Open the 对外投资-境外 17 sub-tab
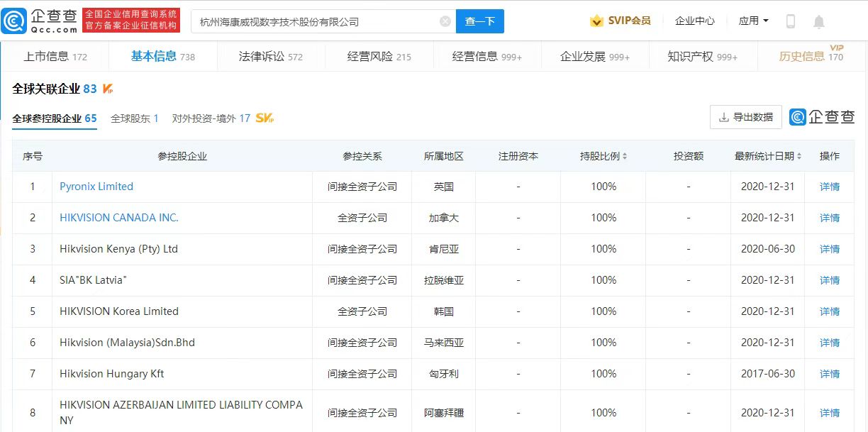 (211, 118)
